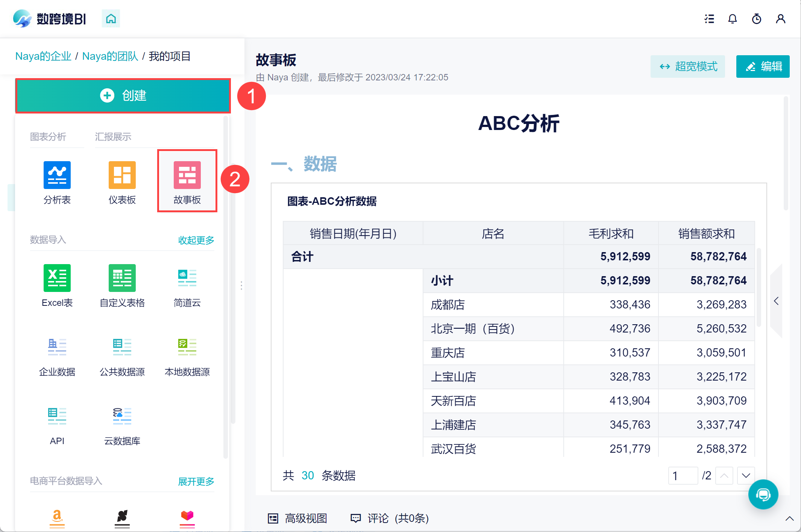
Task: Open the 云数据库 cloud database icon
Action: [x=122, y=416]
